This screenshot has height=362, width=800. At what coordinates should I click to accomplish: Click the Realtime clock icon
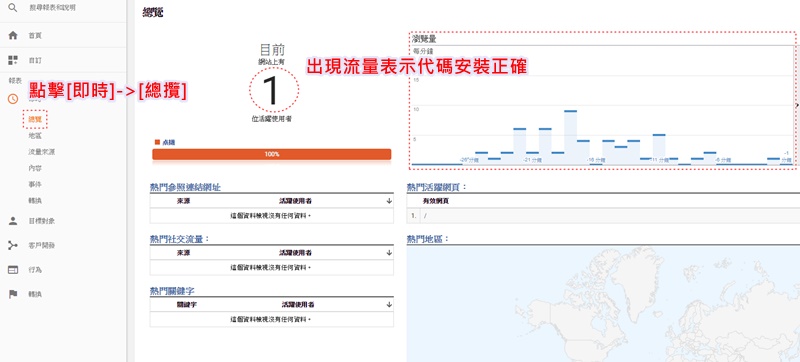coord(13,99)
